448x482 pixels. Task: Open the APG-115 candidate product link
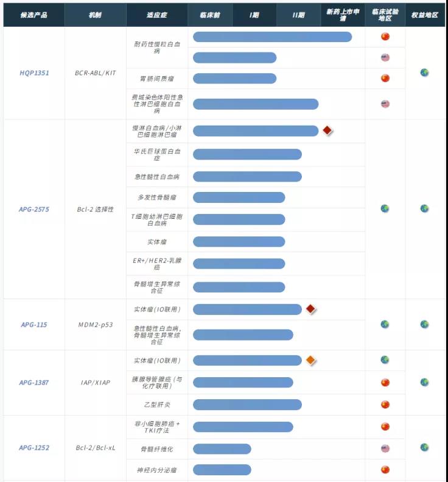(33, 325)
